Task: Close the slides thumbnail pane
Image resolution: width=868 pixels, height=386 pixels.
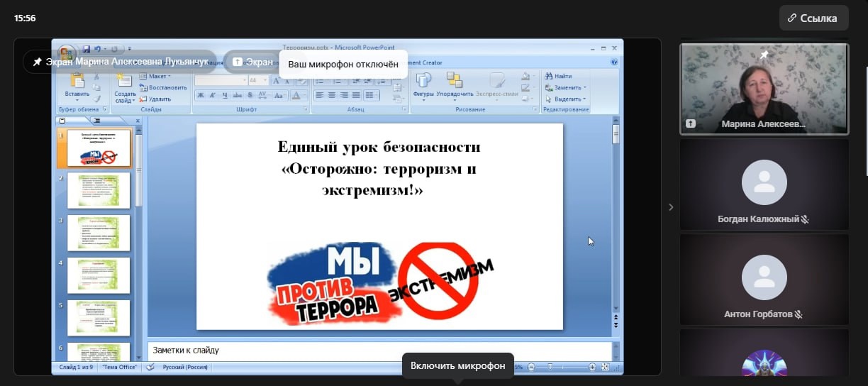Action: [x=138, y=121]
